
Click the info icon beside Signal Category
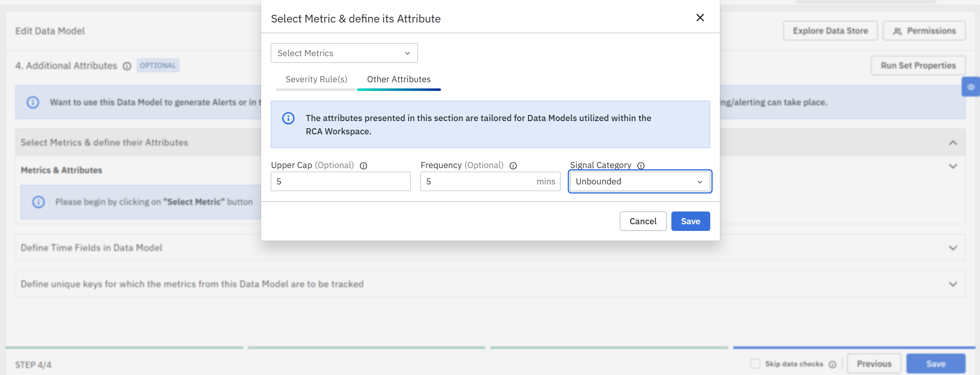641,166
